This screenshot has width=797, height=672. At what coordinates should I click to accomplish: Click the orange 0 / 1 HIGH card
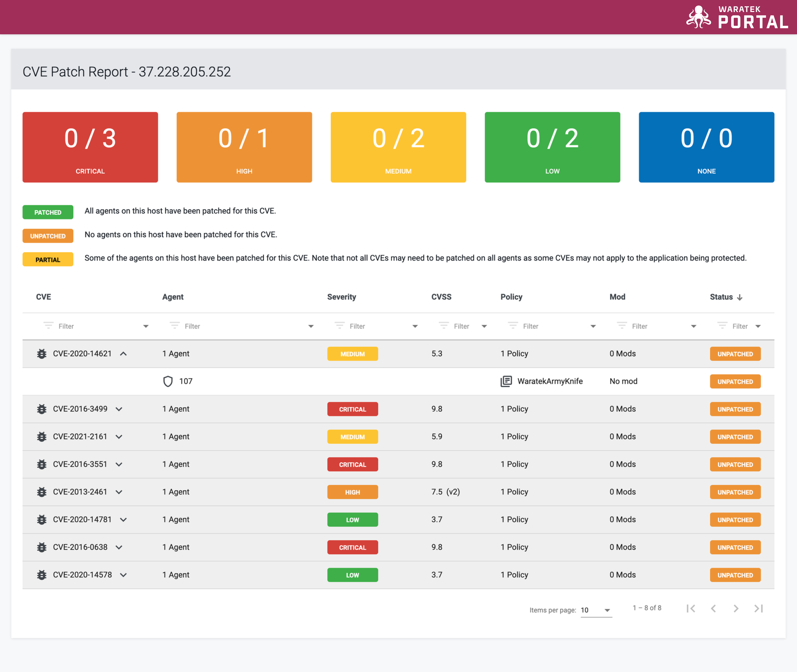[244, 147]
